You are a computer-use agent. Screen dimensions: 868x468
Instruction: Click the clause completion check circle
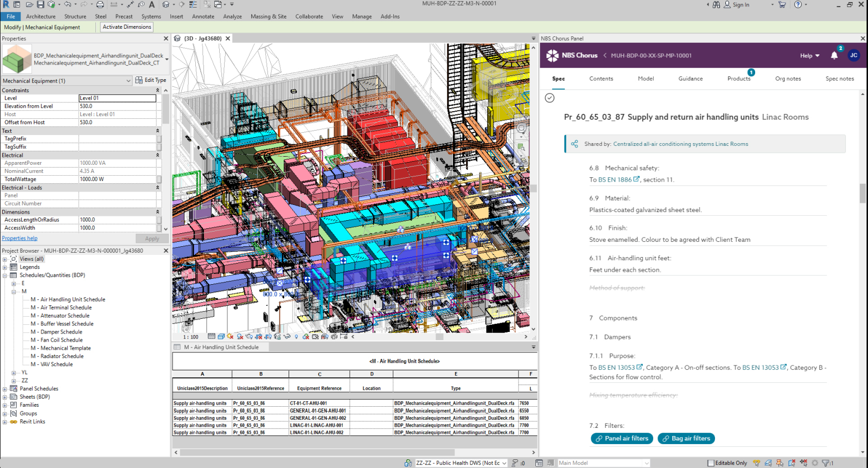(550, 98)
